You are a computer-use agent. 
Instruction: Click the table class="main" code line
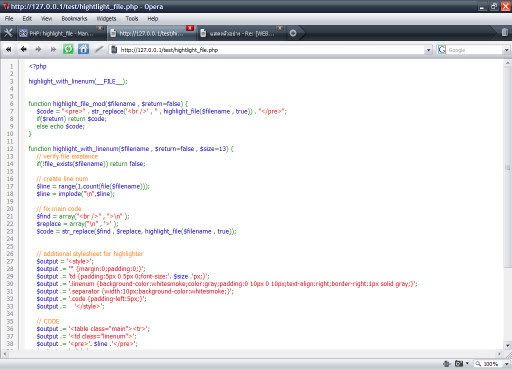pos(93,329)
